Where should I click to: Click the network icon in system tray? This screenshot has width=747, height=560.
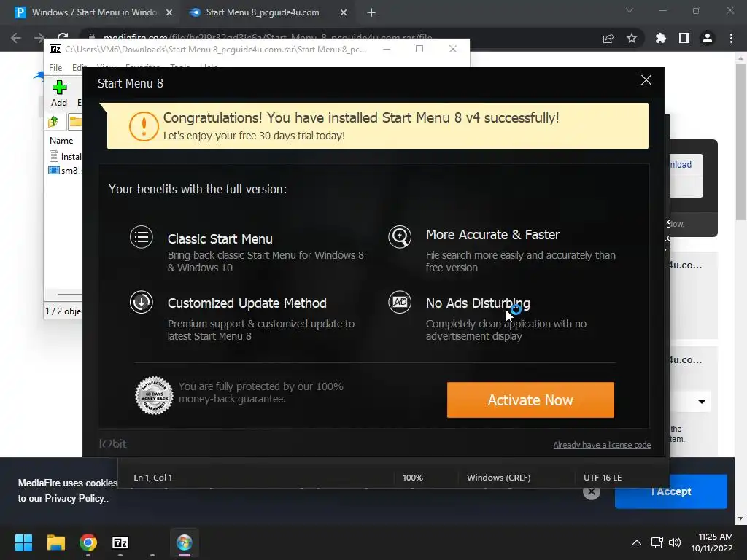coord(657,542)
